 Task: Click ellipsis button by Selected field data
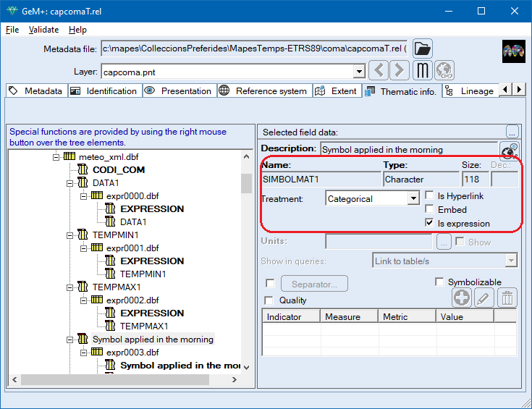tap(512, 131)
